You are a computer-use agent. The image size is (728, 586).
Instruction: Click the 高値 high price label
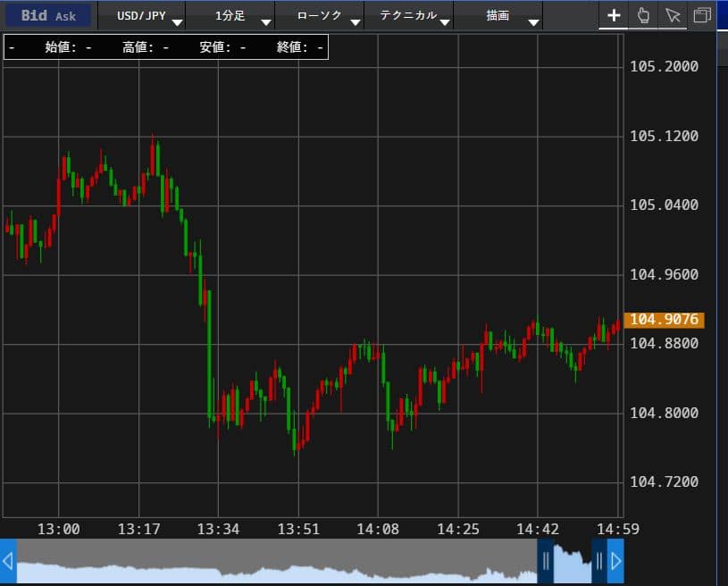pos(138,47)
